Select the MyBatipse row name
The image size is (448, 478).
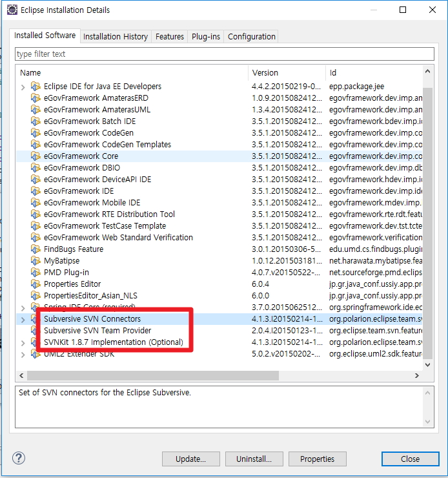tap(61, 261)
